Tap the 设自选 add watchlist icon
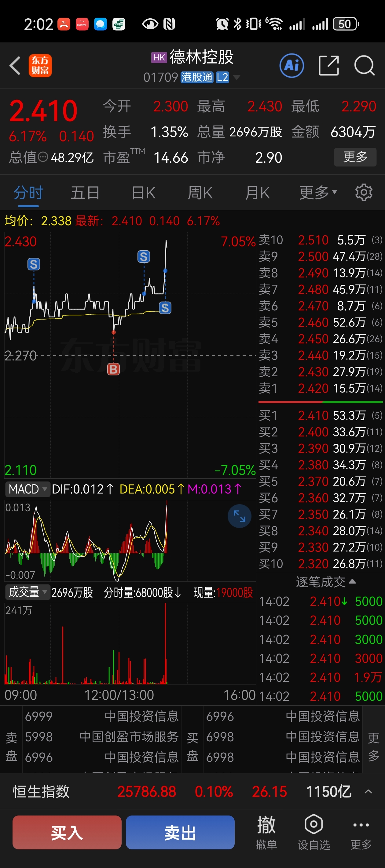The width and height of the screenshot is (385, 868). pos(314,832)
